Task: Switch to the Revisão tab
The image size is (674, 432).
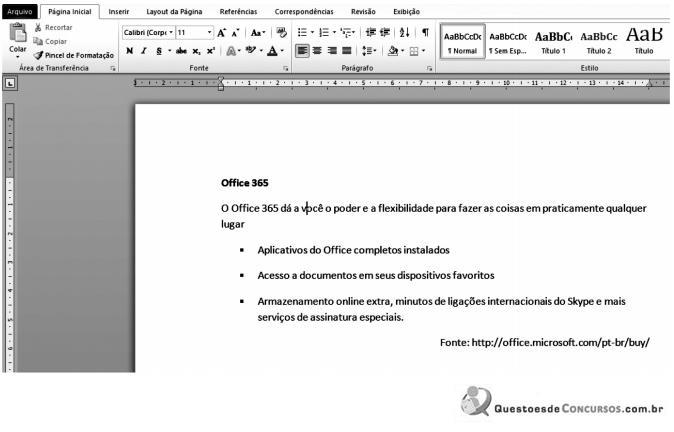Action: tap(363, 12)
